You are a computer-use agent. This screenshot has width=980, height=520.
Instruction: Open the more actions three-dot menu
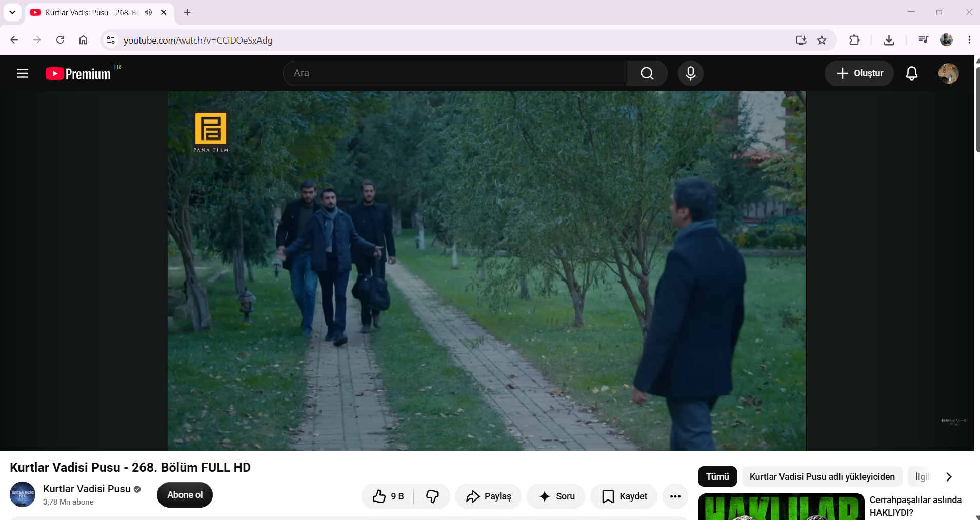pyautogui.click(x=675, y=496)
